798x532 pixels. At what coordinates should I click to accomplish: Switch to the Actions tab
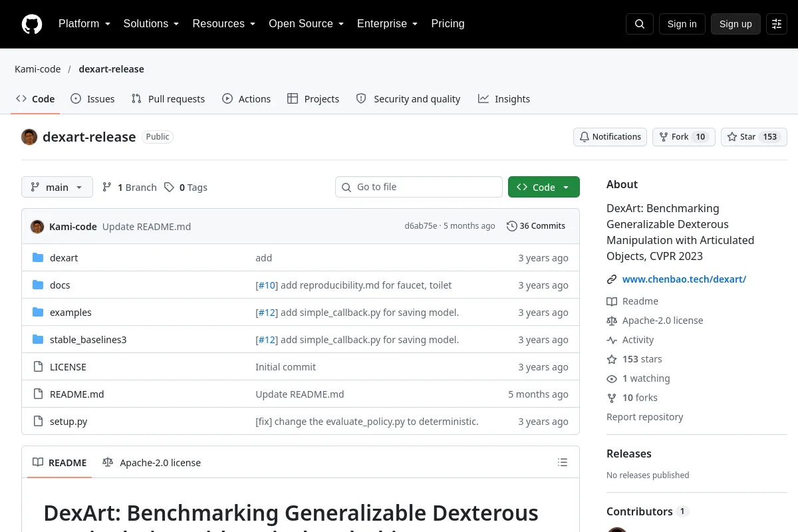tap(246, 99)
